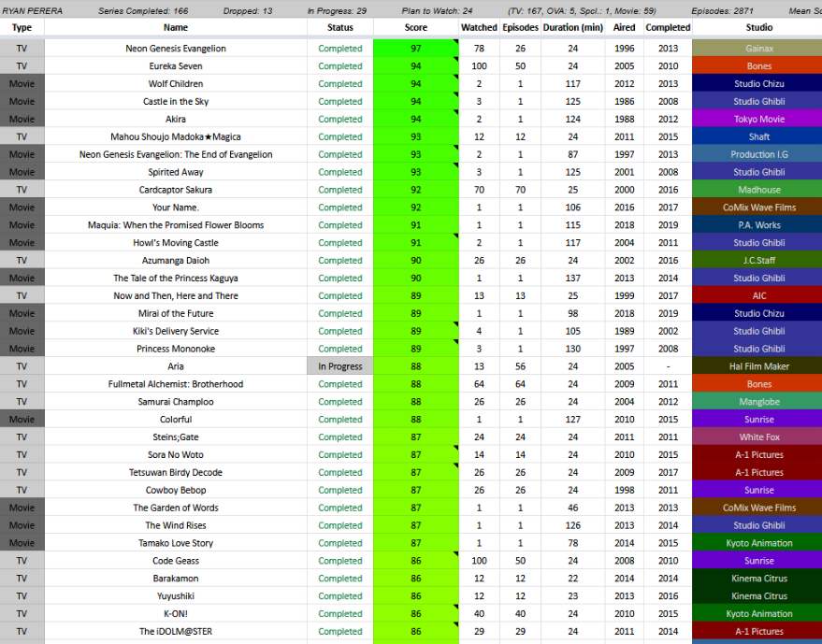This screenshot has height=644, width=822.
Task: Select the J.C.Staff studio cell
Action: pyautogui.click(x=759, y=261)
